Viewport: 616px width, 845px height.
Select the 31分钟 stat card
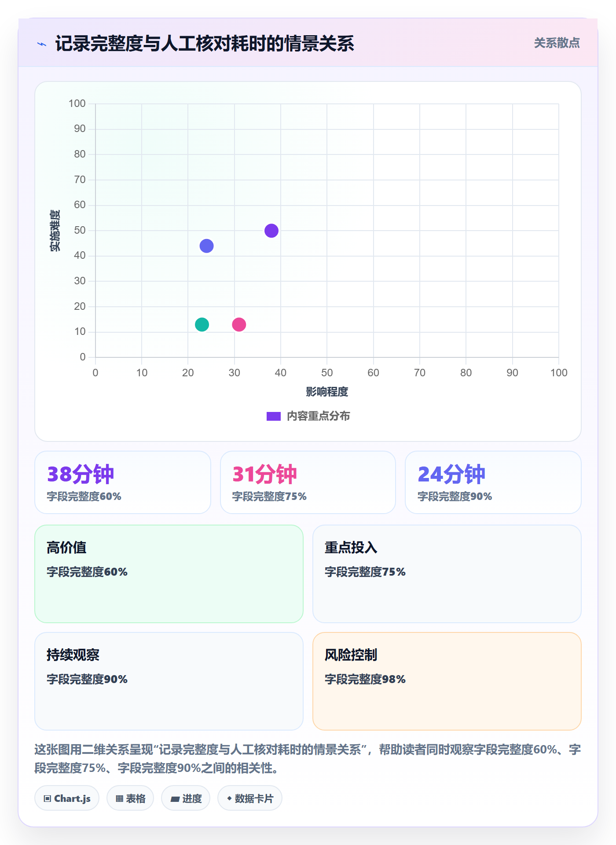308,482
